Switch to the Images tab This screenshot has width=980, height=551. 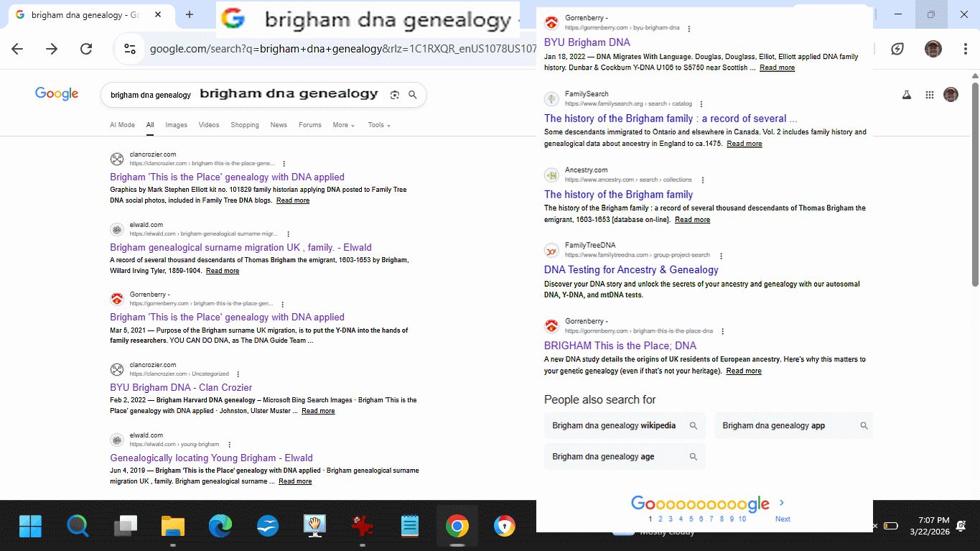click(176, 125)
